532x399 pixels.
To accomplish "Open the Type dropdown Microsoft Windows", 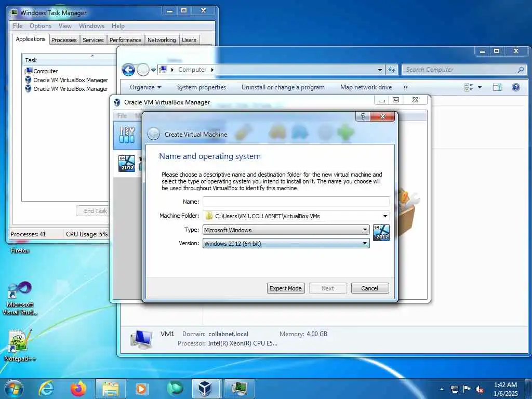I will pyautogui.click(x=286, y=230).
